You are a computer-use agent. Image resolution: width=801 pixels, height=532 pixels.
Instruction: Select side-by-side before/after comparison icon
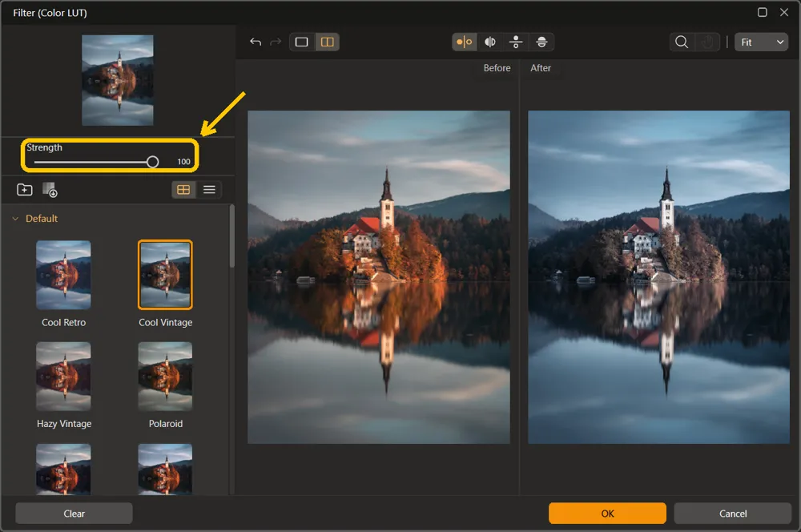pos(465,42)
